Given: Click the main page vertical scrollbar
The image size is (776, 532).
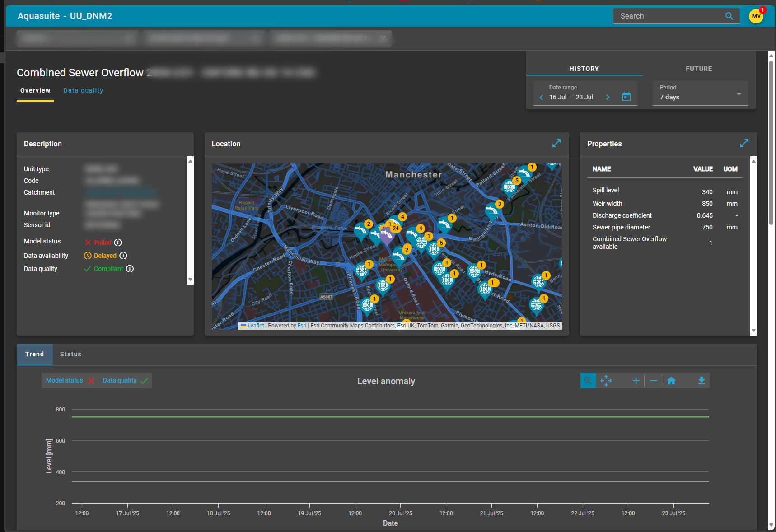Looking at the screenshot, I should 771,142.
